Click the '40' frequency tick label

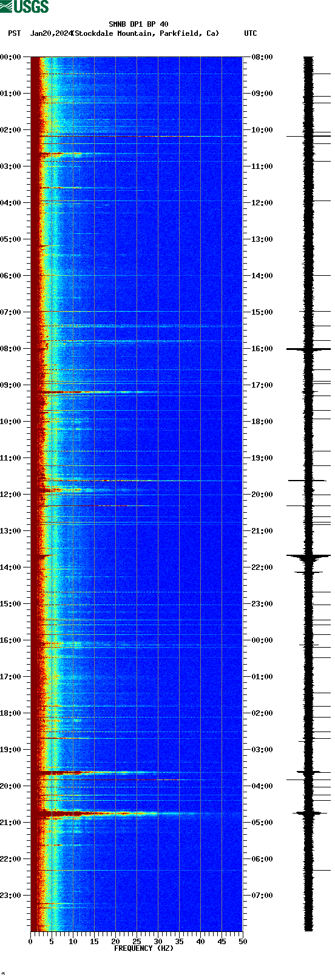click(200, 942)
